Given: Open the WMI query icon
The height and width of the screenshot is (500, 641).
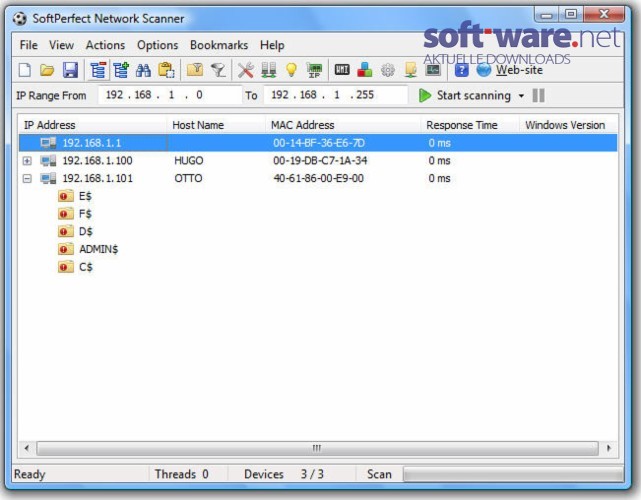Looking at the screenshot, I should click(342, 70).
